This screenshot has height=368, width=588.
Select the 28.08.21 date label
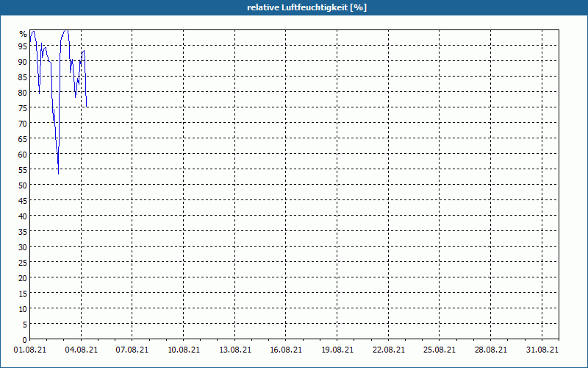click(x=491, y=350)
